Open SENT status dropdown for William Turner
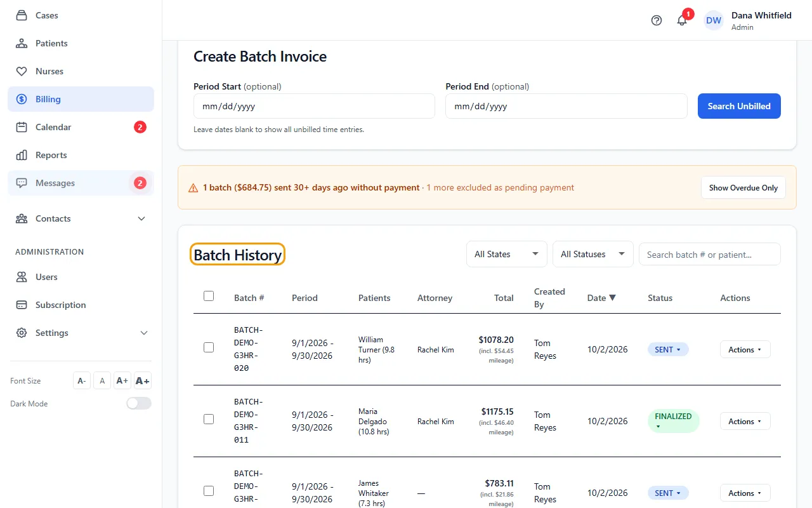This screenshot has height=508, width=812. click(x=668, y=349)
